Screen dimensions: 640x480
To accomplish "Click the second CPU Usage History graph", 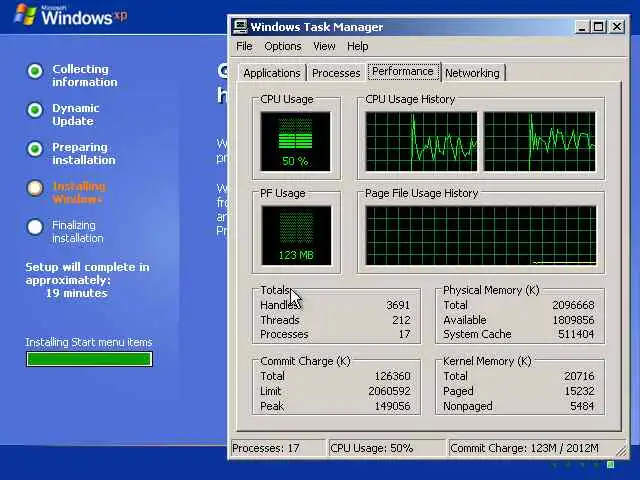I will tap(539, 142).
